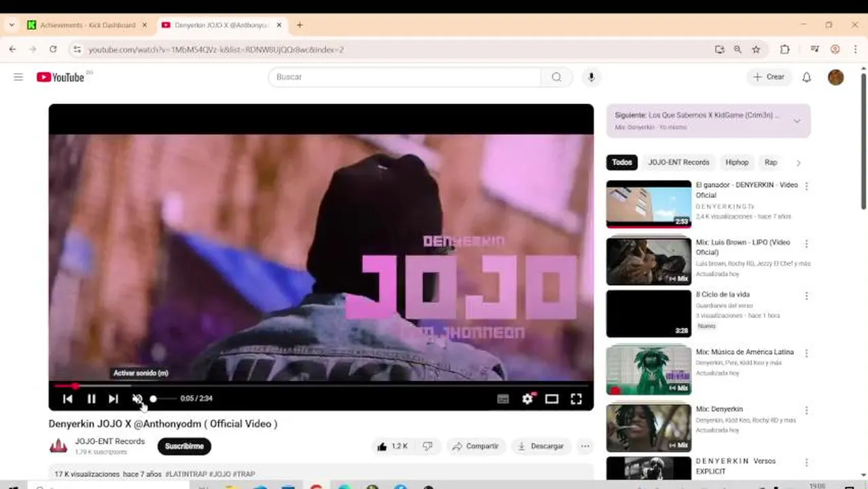Click the YouTube URL address bar
This screenshot has width=868, height=489.
pos(394,50)
